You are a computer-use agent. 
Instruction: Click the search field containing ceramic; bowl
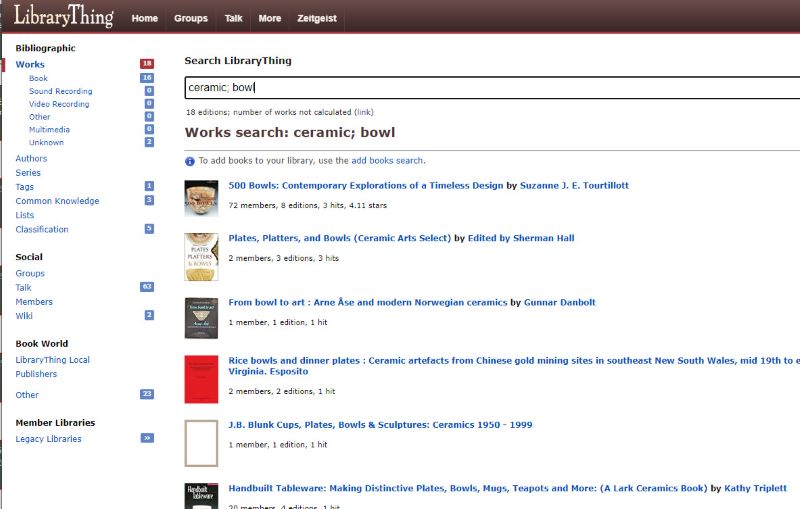pos(490,87)
